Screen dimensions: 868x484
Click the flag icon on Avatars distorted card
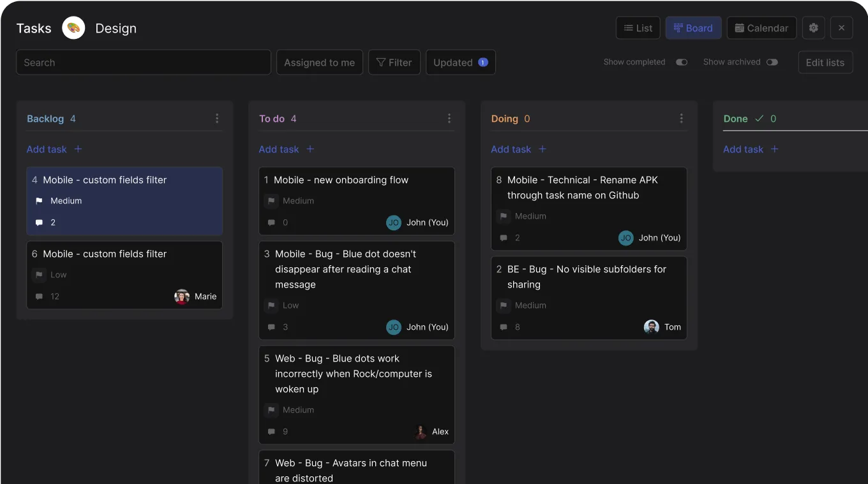[271, 483]
